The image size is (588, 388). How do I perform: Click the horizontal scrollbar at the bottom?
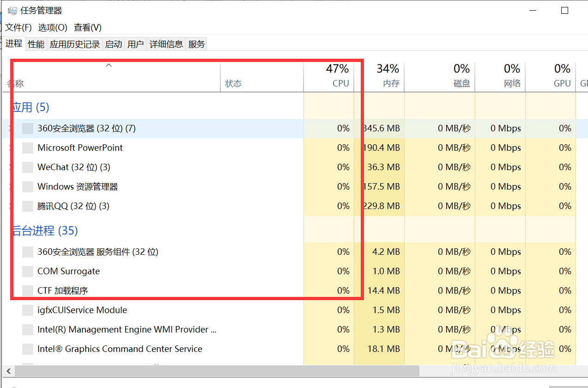coord(217,371)
